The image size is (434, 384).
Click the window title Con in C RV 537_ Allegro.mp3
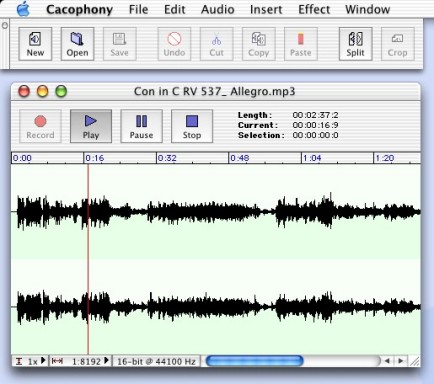coord(215,91)
